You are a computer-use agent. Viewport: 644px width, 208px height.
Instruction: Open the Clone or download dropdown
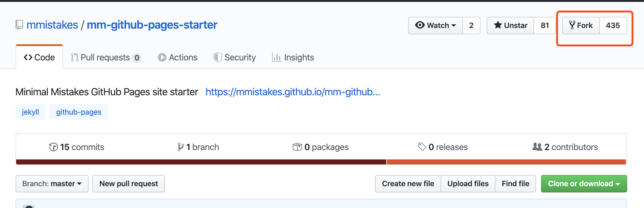click(x=583, y=184)
